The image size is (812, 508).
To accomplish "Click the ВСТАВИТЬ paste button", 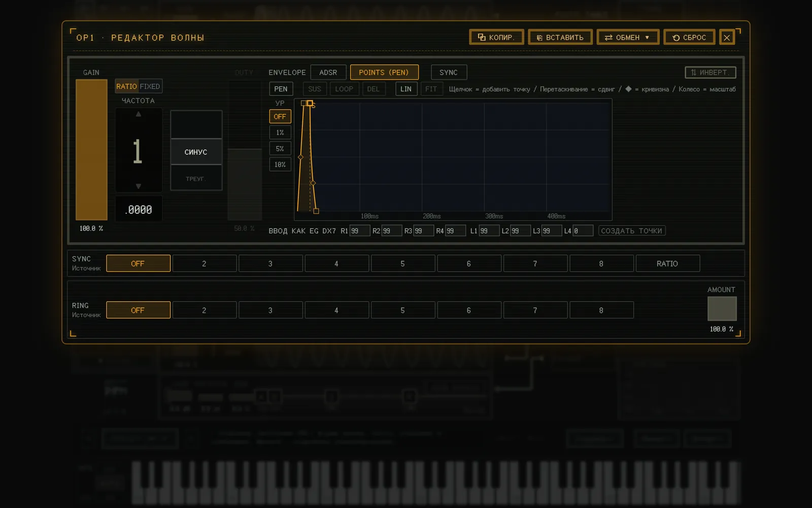I will click(x=560, y=37).
